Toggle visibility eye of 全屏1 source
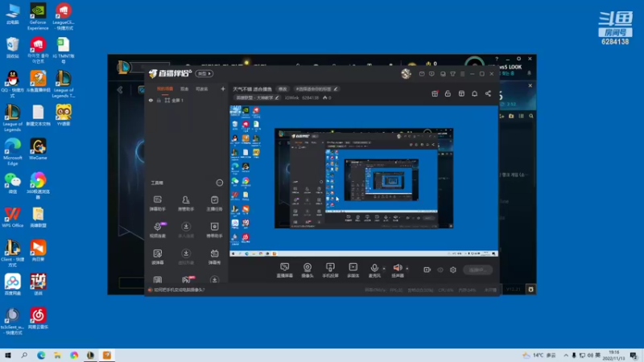644x362 pixels. (x=151, y=100)
